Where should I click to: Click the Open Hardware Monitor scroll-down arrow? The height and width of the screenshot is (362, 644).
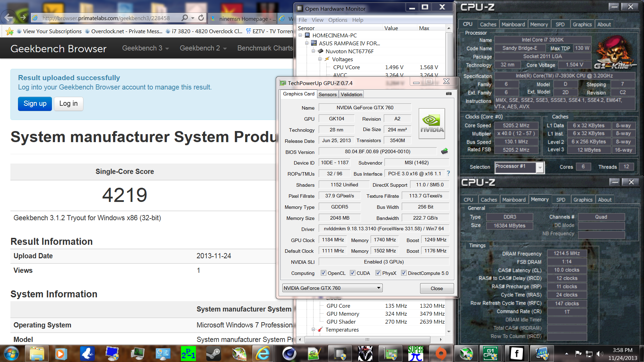pos(449,332)
